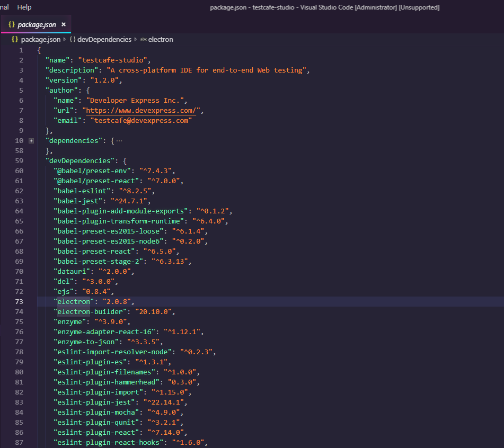The image size is (504, 448).
Task: Click the abc string icon before electron breadcrumb
Action: point(144,40)
